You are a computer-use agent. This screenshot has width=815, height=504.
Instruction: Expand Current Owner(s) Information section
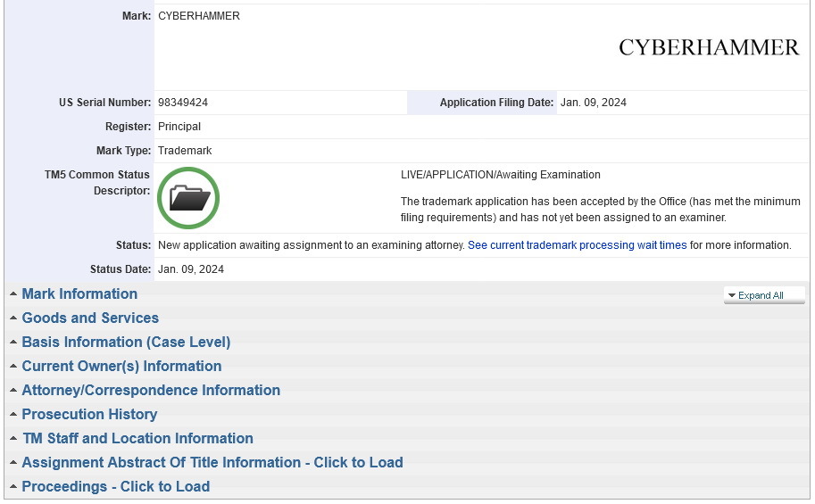coord(121,367)
